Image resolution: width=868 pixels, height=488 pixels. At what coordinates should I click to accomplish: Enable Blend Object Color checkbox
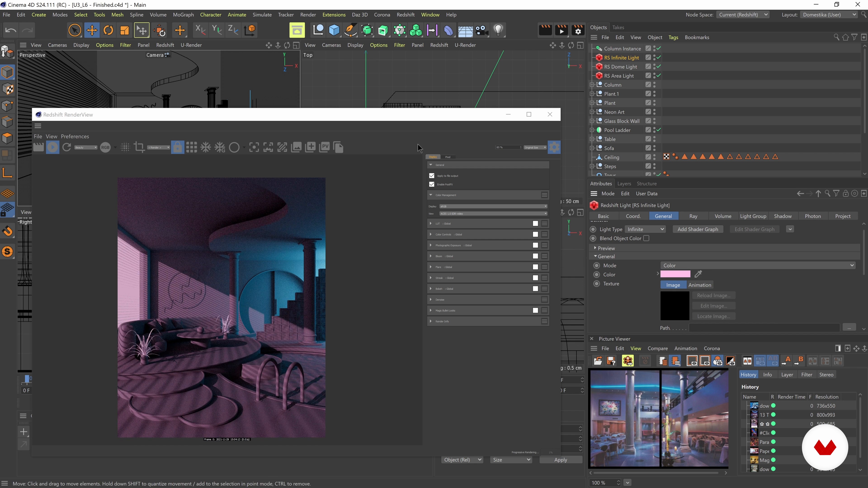pyautogui.click(x=646, y=238)
